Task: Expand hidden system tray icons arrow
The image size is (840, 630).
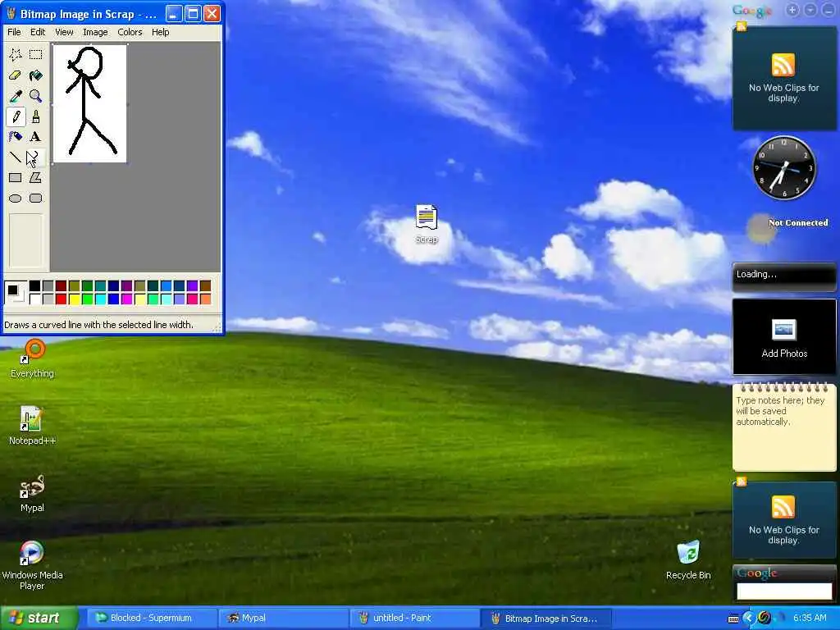Action: (x=748, y=619)
